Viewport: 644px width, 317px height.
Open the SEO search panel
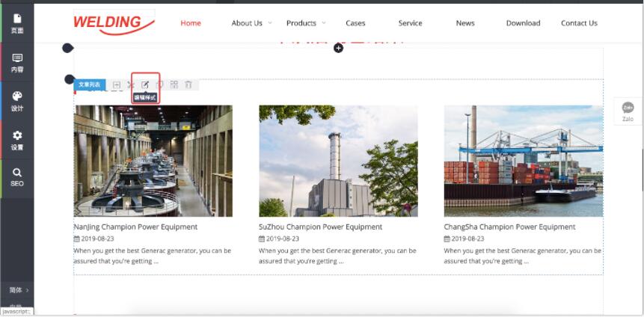click(16, 177)
